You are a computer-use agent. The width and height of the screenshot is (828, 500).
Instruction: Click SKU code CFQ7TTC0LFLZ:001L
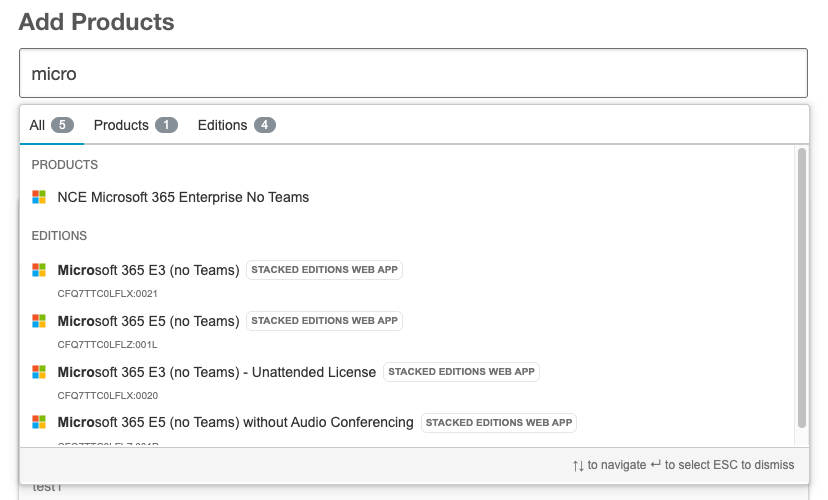pos(108,344)
